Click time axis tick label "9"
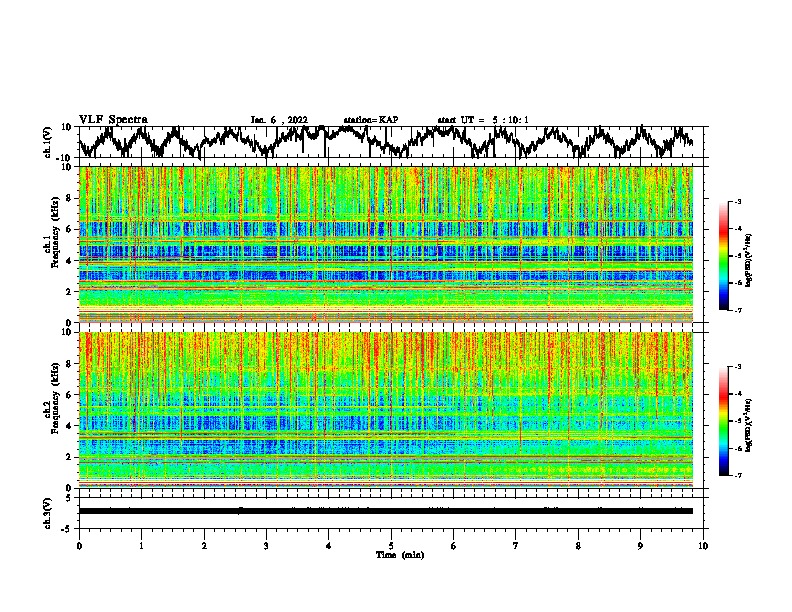Viewport: 792px width, 612px height. [x=640, y=546]
